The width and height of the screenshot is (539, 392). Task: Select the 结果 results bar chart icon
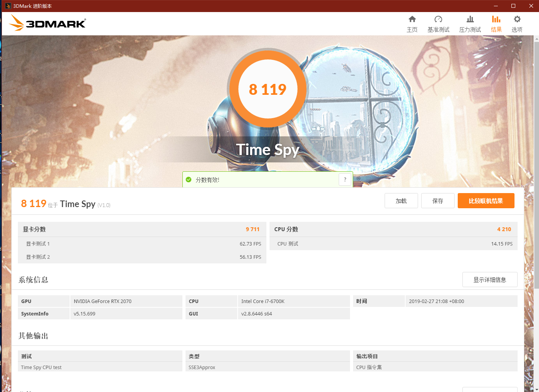tap(496, 19)
